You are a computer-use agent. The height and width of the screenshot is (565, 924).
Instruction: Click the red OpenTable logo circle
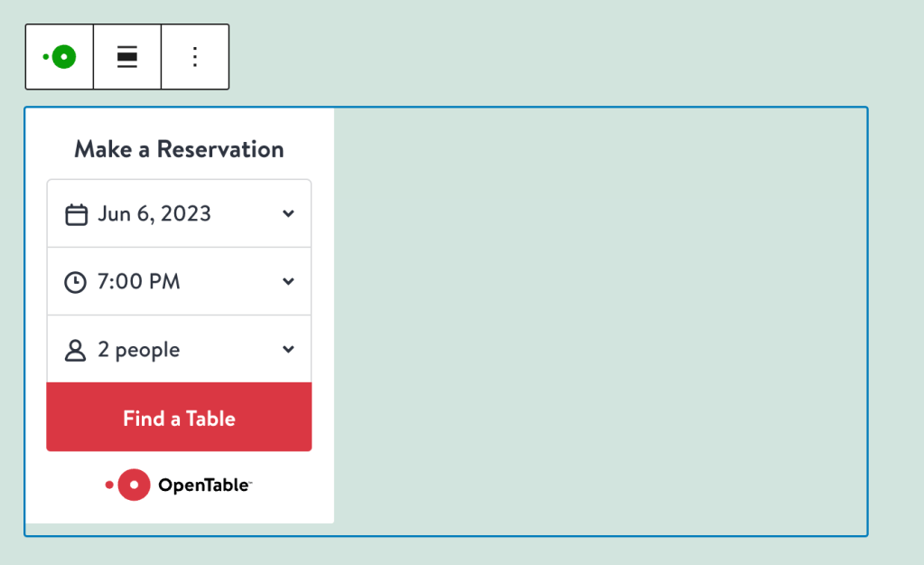click(x=134, y=485)
